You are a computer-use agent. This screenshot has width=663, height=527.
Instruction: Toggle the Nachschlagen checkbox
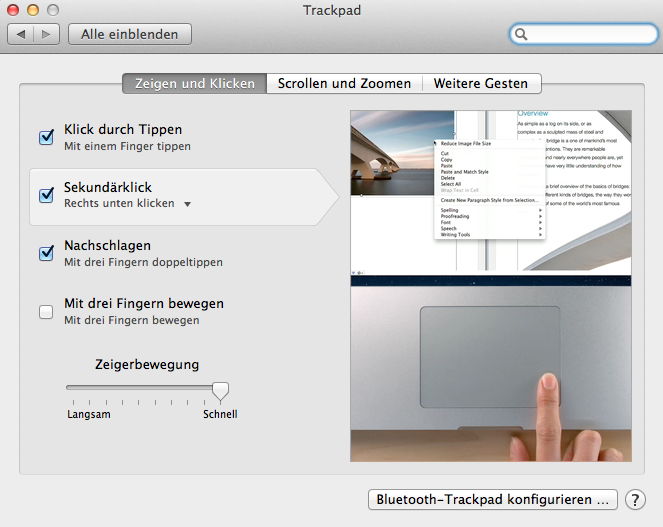click(x=46, y=253)
